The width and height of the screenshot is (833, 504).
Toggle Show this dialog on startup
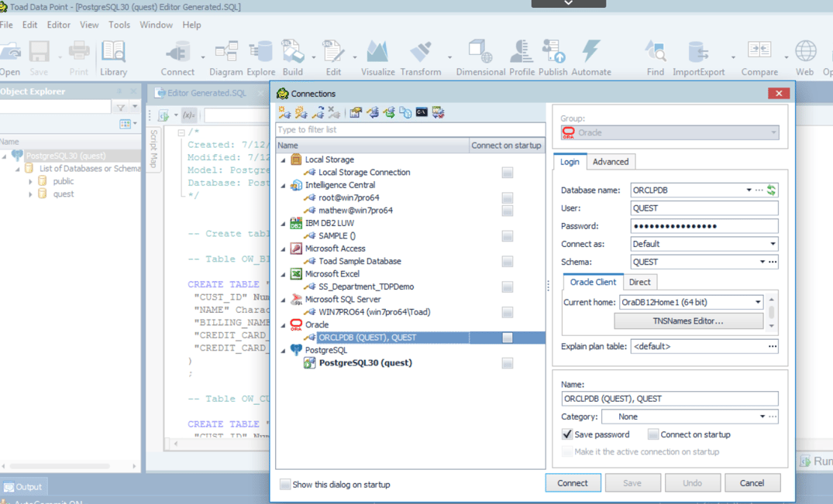tap(285, 485)
